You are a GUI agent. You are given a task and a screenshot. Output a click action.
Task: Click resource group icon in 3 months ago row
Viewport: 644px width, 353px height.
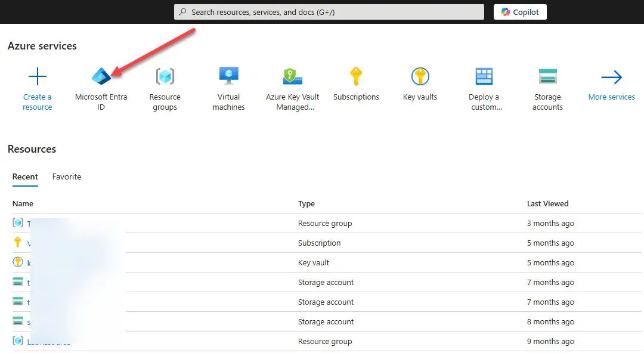click(x=18, y=223)
